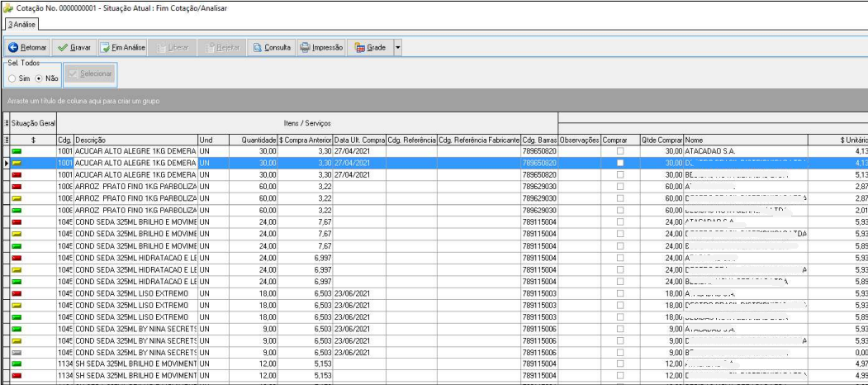This screenshot has width=868, height=385.
Task: Check Comprar box for ARROZ row priced 2,01
Action: tap(620, 210)
